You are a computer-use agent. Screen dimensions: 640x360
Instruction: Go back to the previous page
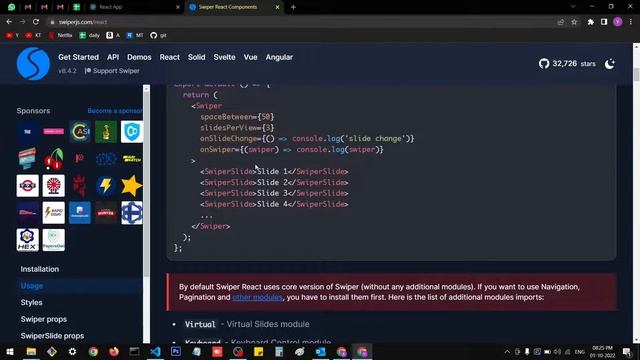(x=9, y=22)
